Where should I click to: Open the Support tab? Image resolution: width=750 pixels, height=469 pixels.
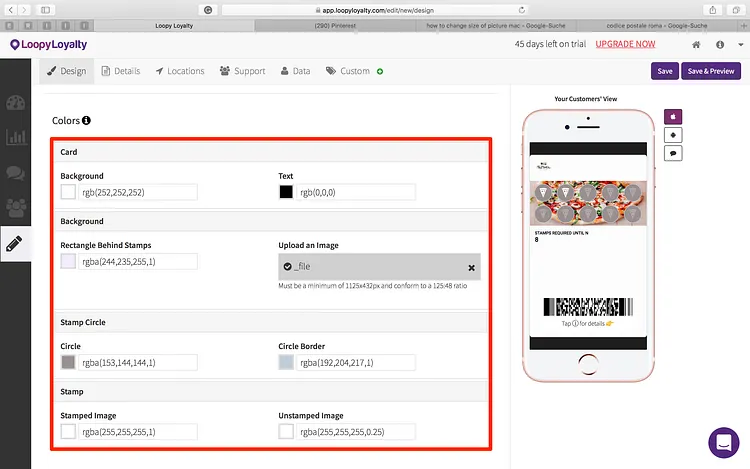coord(243,71)
